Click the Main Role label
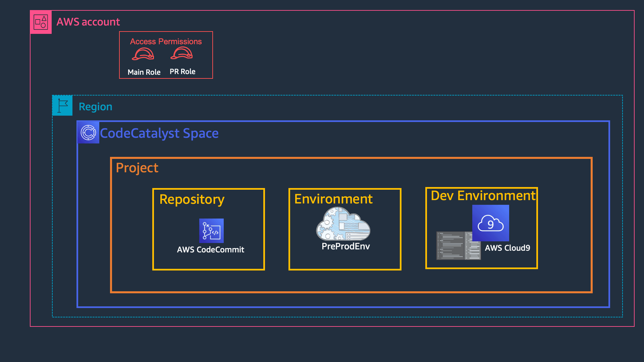The height and width of the screenshot is (362, 644). 144,72
